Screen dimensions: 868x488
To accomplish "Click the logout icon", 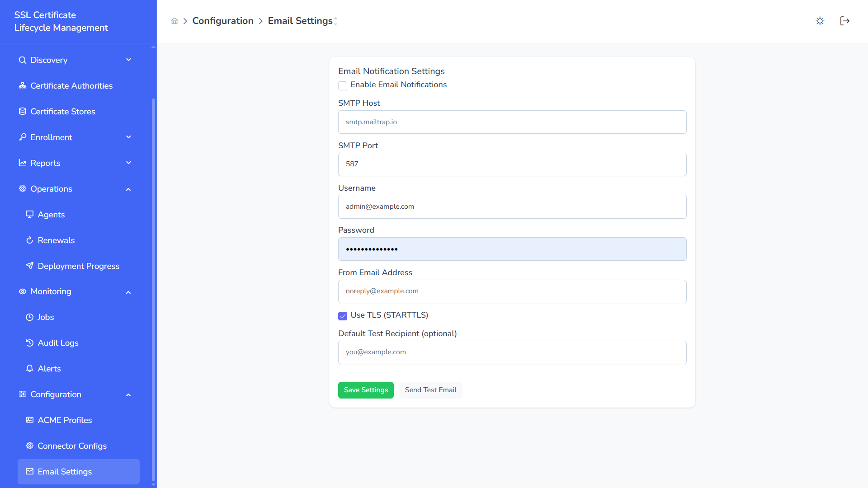I will [844, 21].
